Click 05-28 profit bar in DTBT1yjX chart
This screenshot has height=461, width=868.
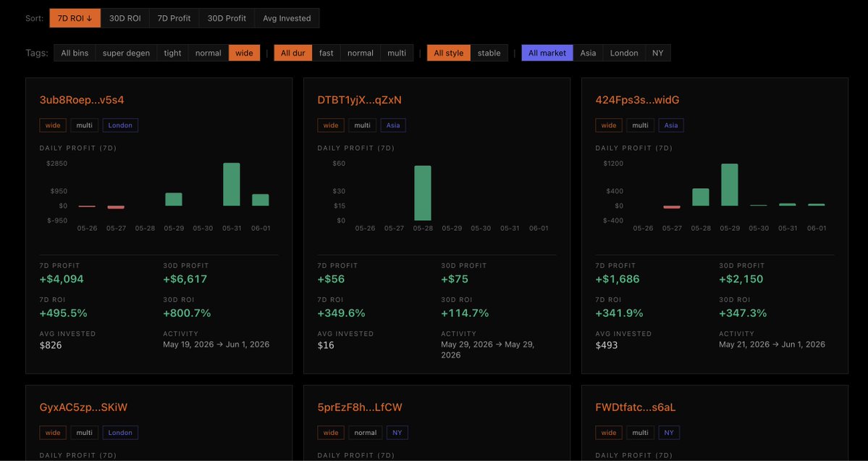point(422,193)
